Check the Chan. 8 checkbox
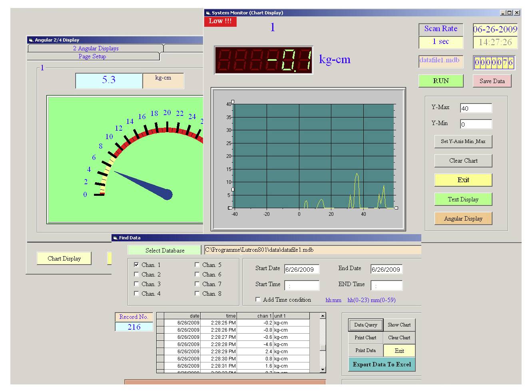 (197, 293)
